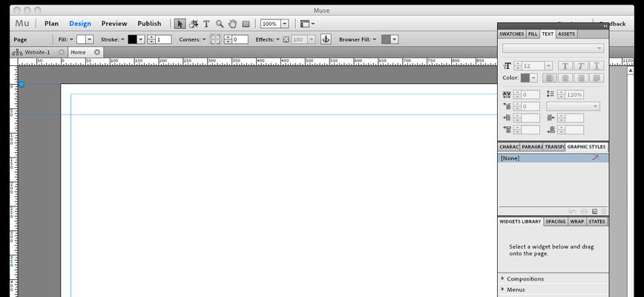The width and height of the screenshot is (644, 297).
Task: Click the black Stroke color swatch
Action: 132,39
